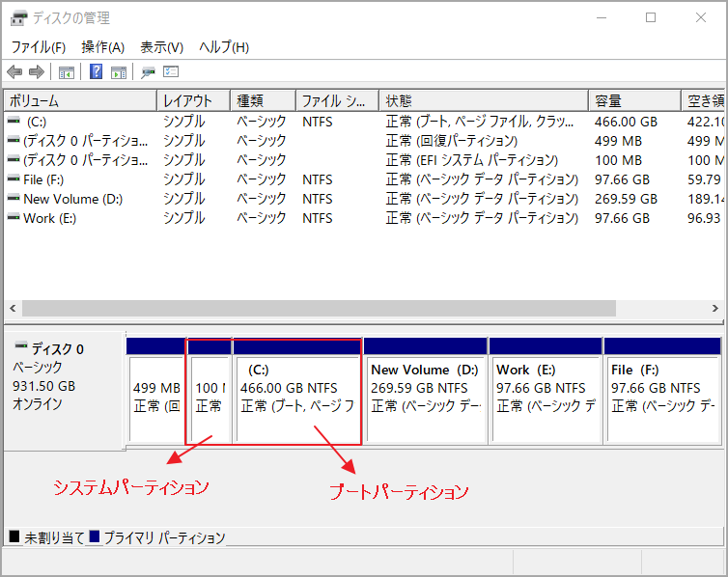Image resolution: width=728 pixels, height=577 pixels.
Task: Select the 499 MB recovery partition block
Action: click(156, 391)
